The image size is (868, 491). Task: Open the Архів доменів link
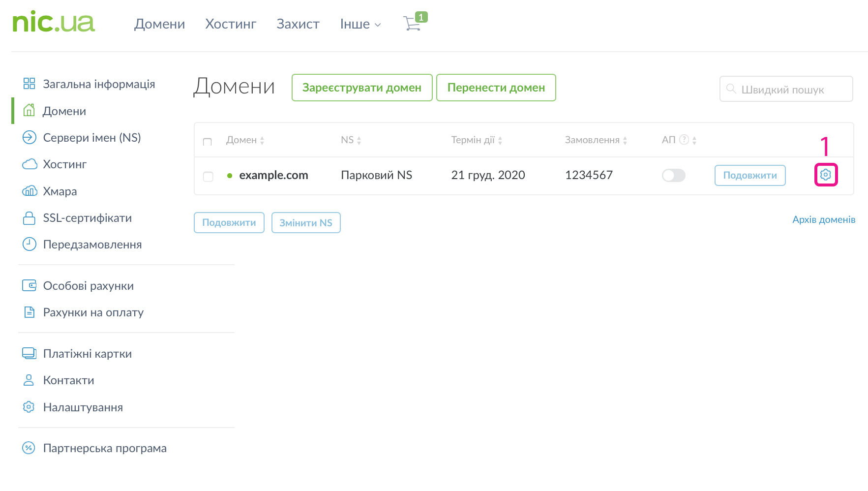pos(823,219)
